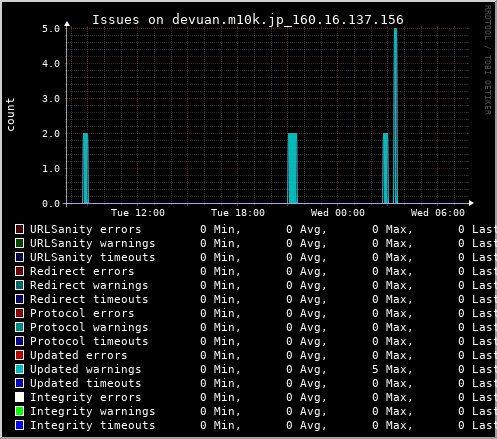
Task: Click the Protocol errors color swatch
Action: point(19,313)
